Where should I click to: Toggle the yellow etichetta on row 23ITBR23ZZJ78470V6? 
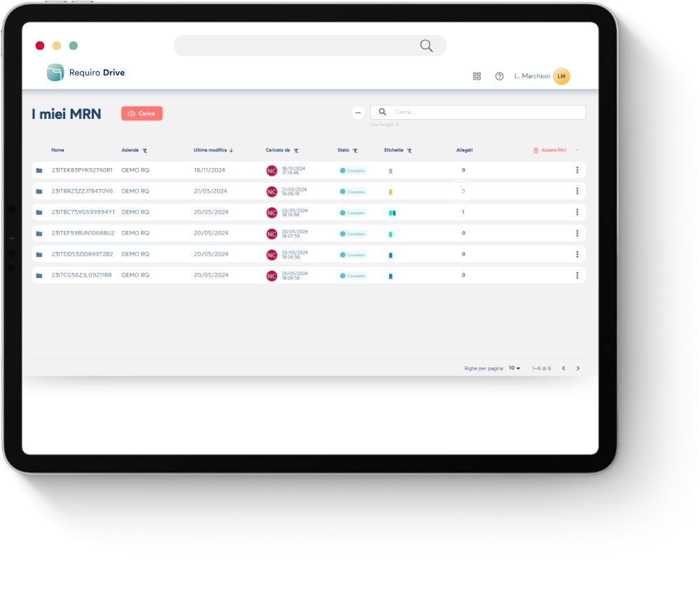click(391, 191)
